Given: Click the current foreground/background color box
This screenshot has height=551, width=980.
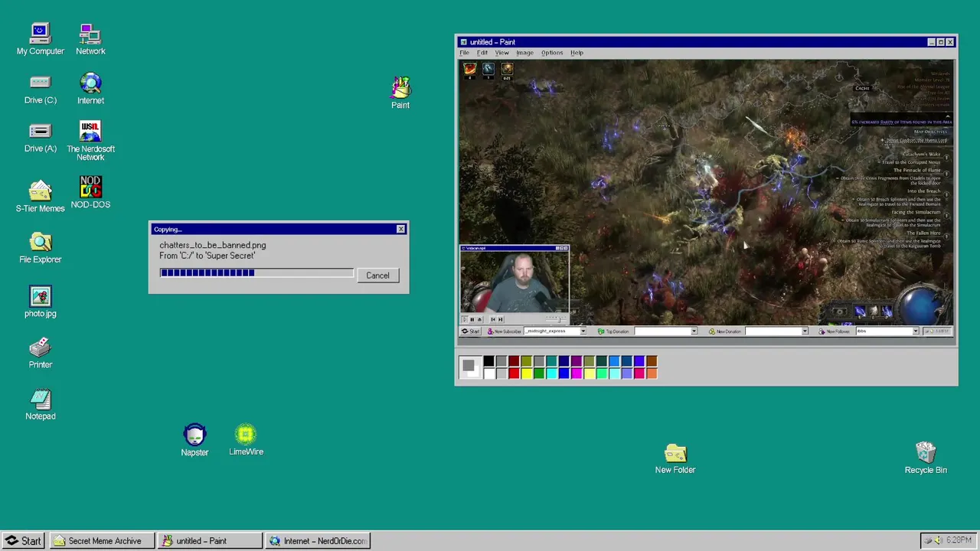Looking at the screenshot, I should click(x=470, y=367).
